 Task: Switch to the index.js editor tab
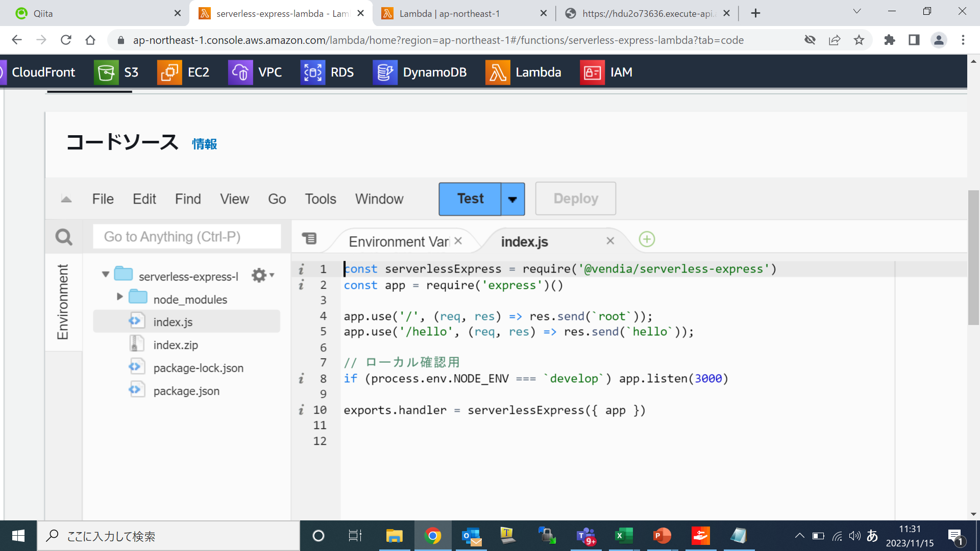pos(525,242)
